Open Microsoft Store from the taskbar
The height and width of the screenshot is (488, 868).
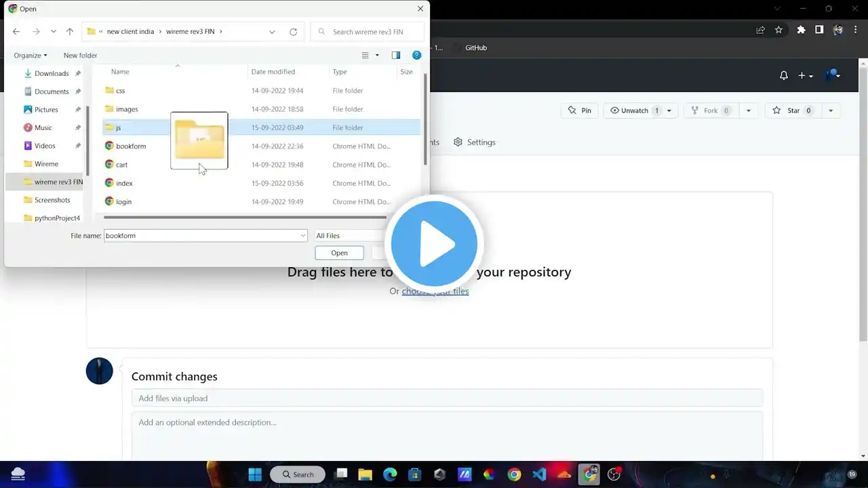[x=414, y=474]
